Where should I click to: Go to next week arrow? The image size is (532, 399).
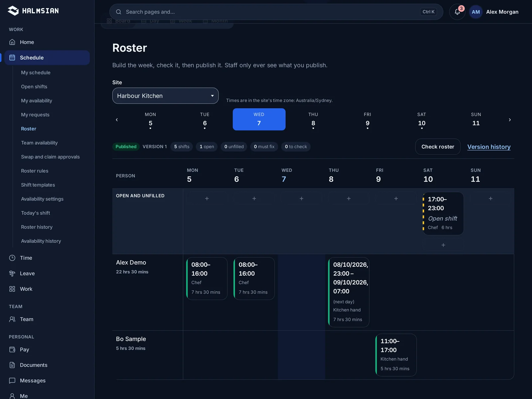[x=510, y=120]
